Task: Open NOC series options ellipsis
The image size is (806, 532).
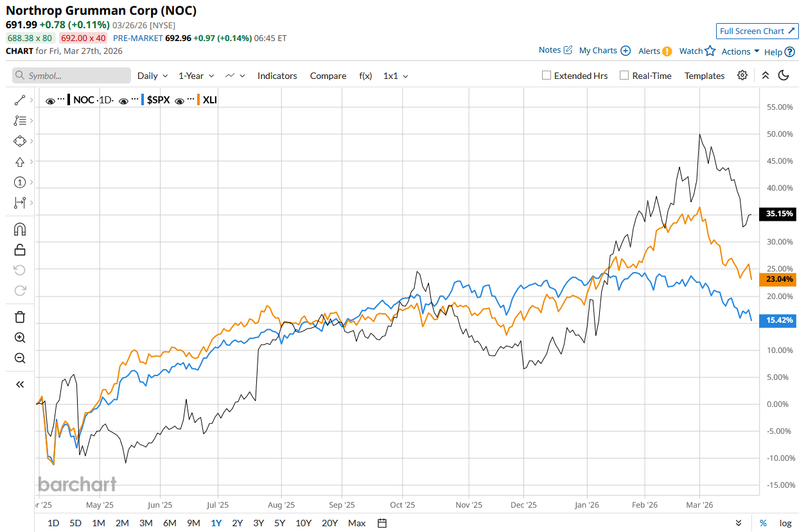Action: tap(61, 100)
